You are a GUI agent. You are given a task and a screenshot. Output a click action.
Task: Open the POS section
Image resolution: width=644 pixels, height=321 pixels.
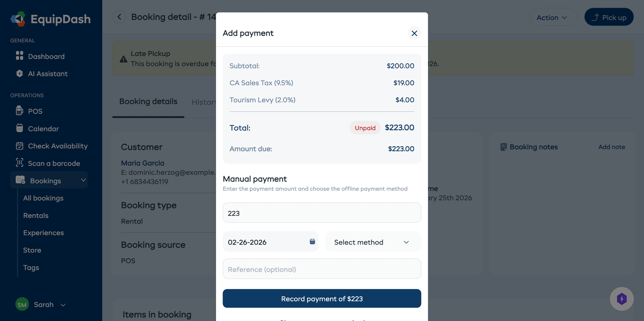35,111
